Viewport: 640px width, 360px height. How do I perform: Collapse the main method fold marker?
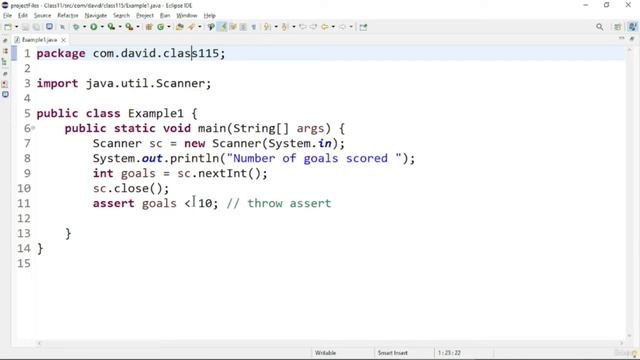[x=33, y=128]
